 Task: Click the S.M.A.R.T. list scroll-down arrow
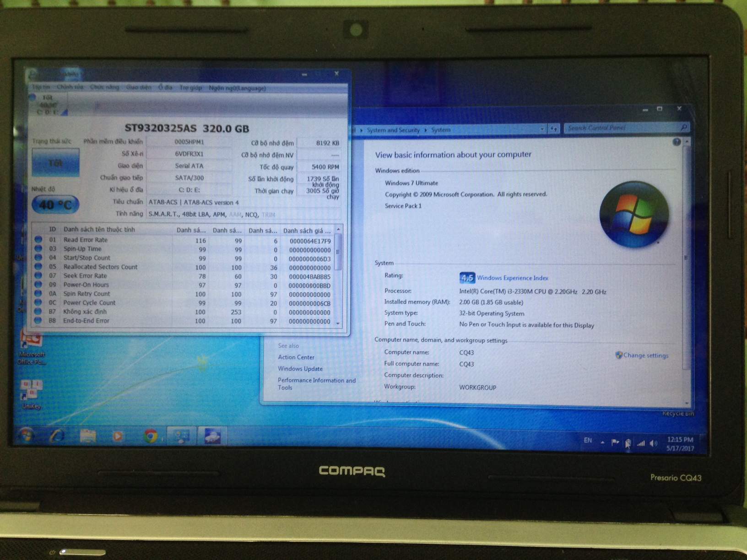pos(338,323)
